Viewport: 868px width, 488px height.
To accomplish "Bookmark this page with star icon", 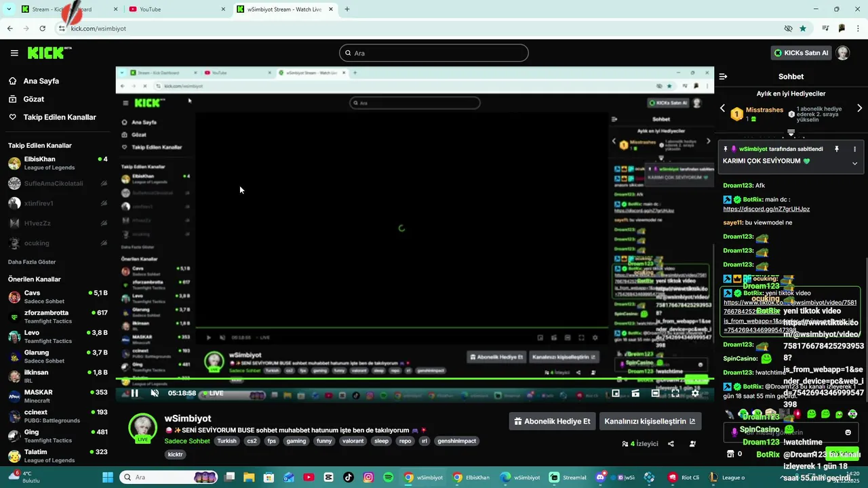I will [x=803, y=28].
